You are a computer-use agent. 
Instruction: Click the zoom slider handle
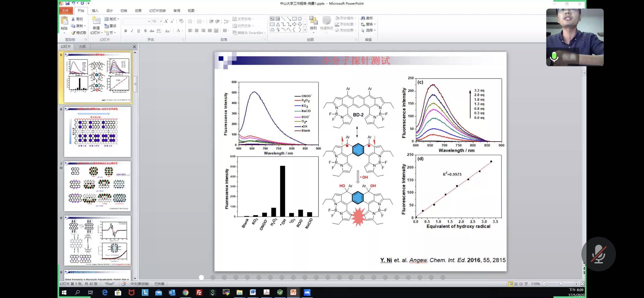(561, 284)
